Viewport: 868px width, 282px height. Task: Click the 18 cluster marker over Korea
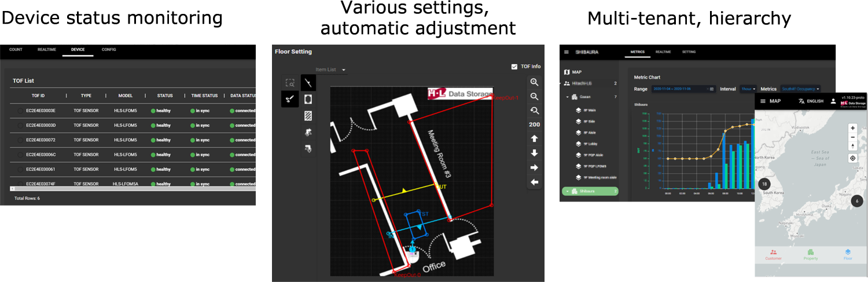(x=764, y=184)
